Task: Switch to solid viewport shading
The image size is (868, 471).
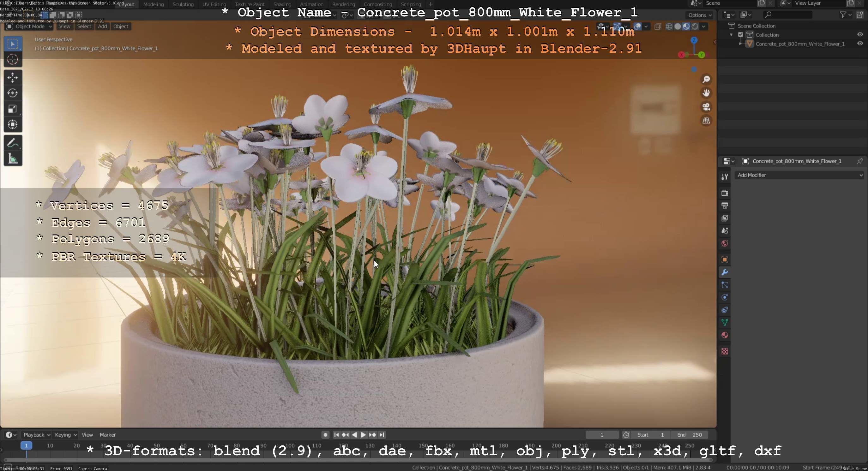Action: (678, 26)
